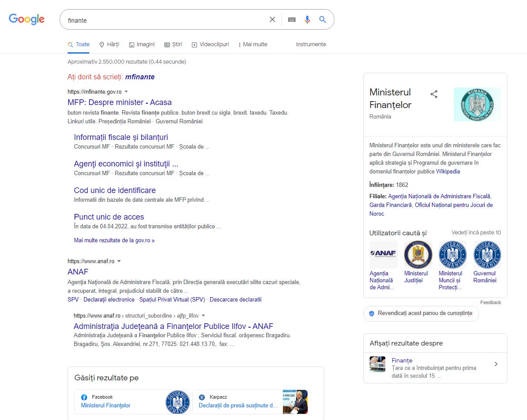The height and width of the screenshot is (420, 527).
Task: Expand the Finanțe topic chevron
Action: point(496,364)
